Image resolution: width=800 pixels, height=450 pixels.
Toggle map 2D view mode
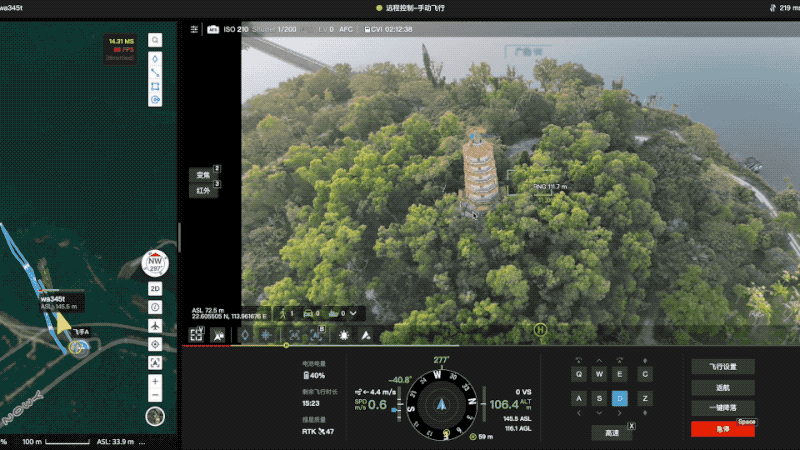click(155, 288)
